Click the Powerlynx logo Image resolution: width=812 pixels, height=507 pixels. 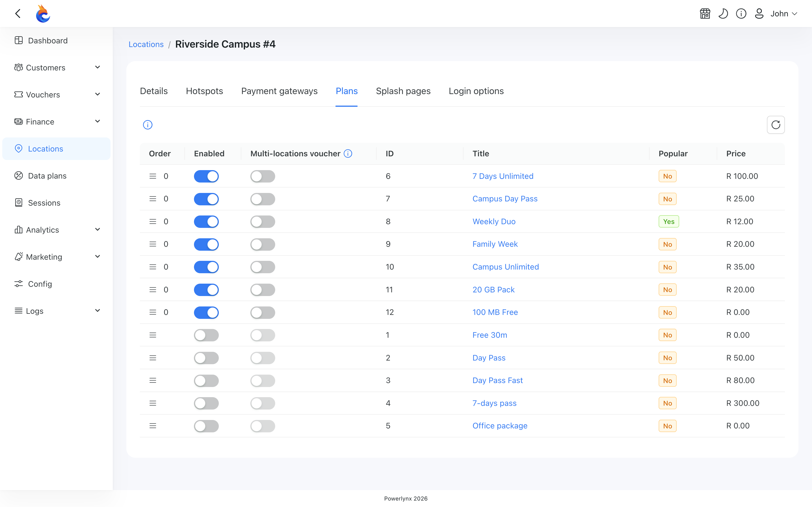click(x=43, y=14)
